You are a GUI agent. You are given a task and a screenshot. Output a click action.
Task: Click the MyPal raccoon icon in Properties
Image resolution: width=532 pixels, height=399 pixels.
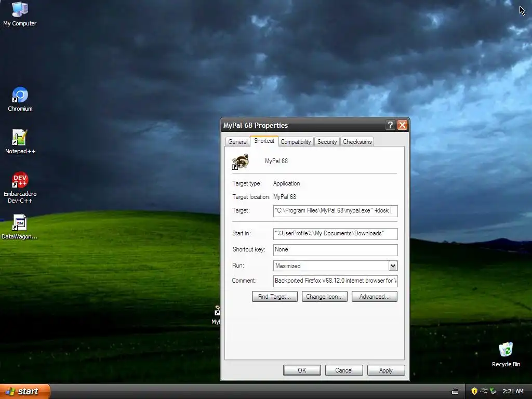(x=240, y=162)
